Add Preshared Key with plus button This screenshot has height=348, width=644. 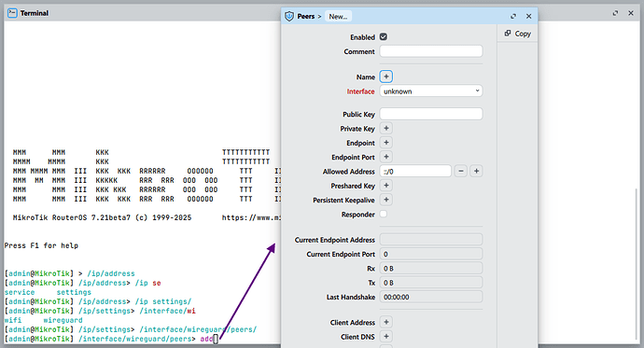tap(386, 186)
